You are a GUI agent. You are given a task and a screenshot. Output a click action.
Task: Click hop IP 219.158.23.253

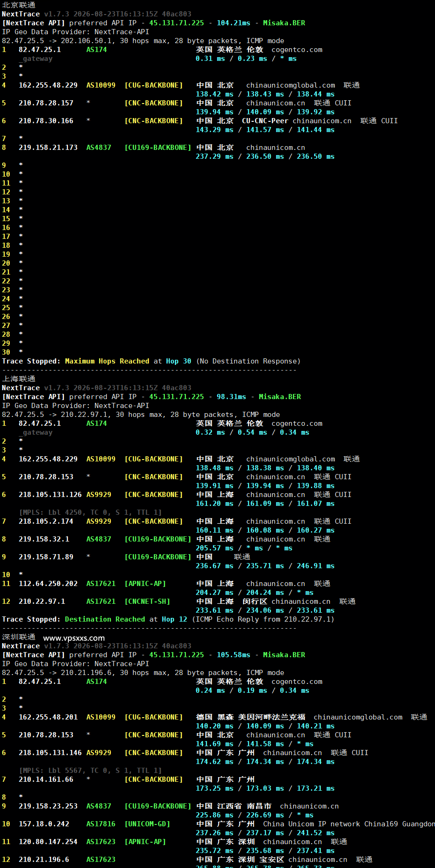pos(48,806)
